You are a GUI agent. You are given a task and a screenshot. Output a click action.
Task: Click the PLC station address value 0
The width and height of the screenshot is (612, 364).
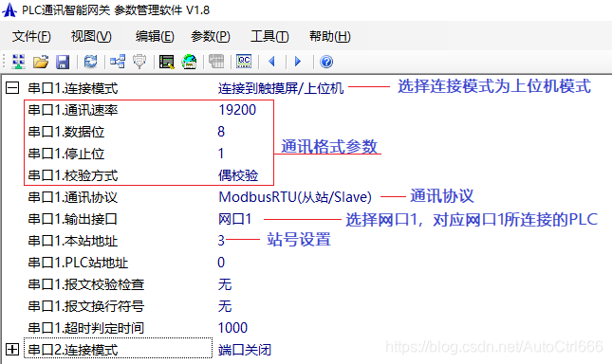tap(221, 263)
